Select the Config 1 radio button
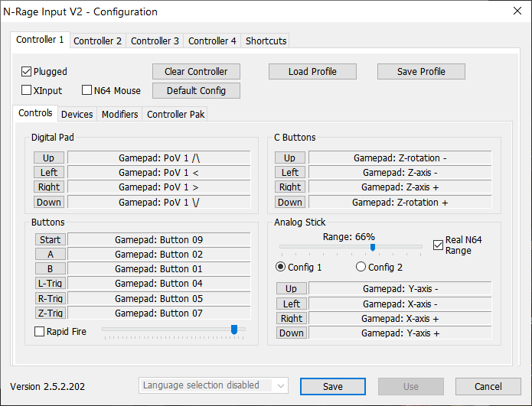Image resolution: width=532 pixels, height=406 pixels. (281, 267)
